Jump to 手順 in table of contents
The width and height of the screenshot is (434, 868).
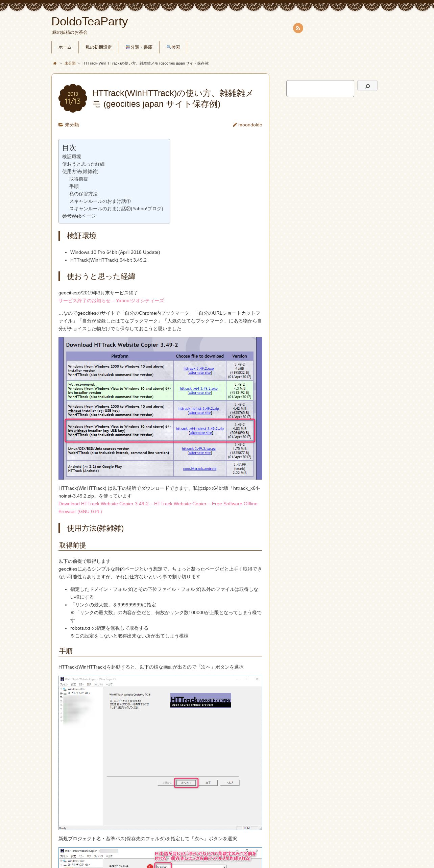(74, 186)
